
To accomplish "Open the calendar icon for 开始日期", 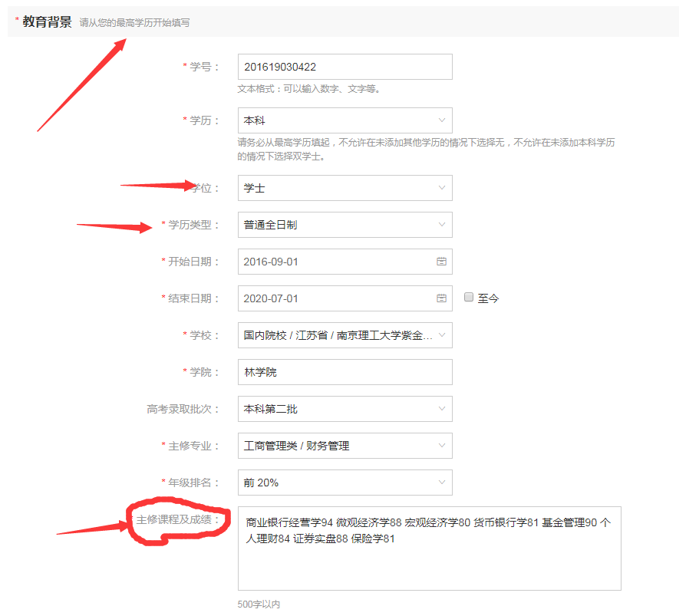I will tap(441, 262).
